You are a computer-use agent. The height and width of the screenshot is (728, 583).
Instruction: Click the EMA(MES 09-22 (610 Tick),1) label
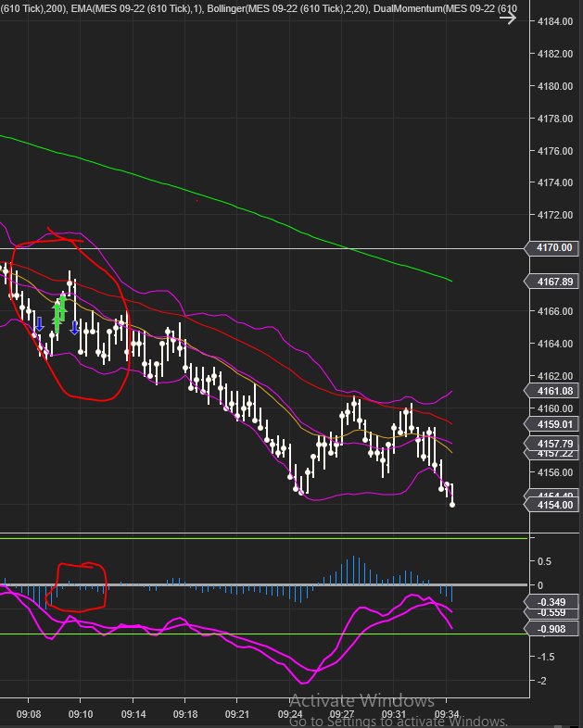pos(137,8)
